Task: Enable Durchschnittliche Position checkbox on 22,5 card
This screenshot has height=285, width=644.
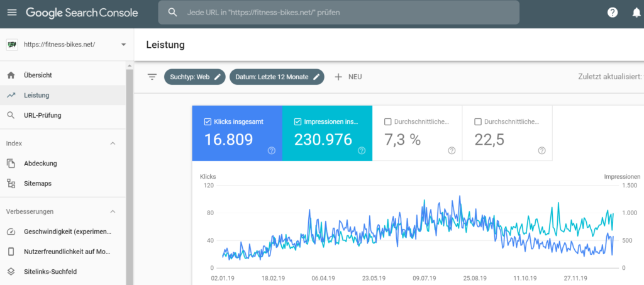Action: 478,122
